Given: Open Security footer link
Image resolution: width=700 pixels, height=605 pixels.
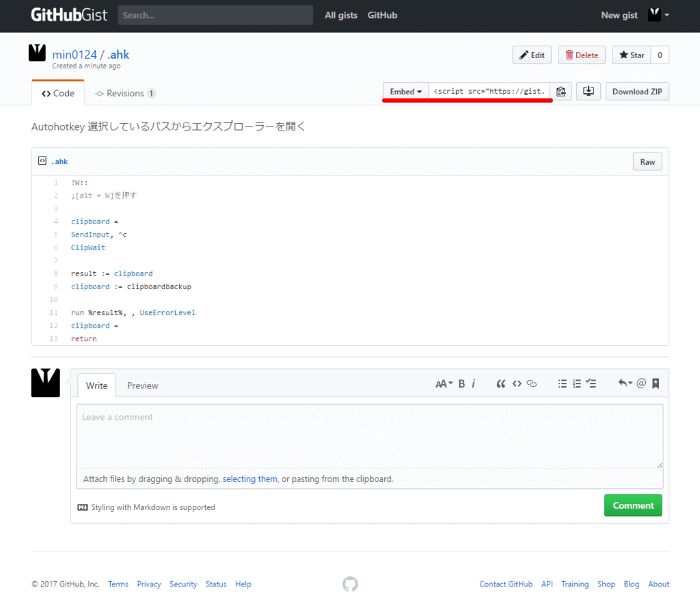Looking at the screenshot, I should 183,584.
